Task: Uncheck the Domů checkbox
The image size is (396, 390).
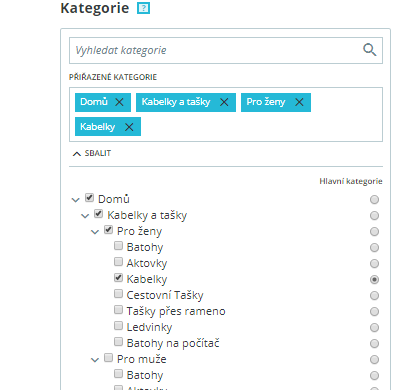Action: (89, 198)
